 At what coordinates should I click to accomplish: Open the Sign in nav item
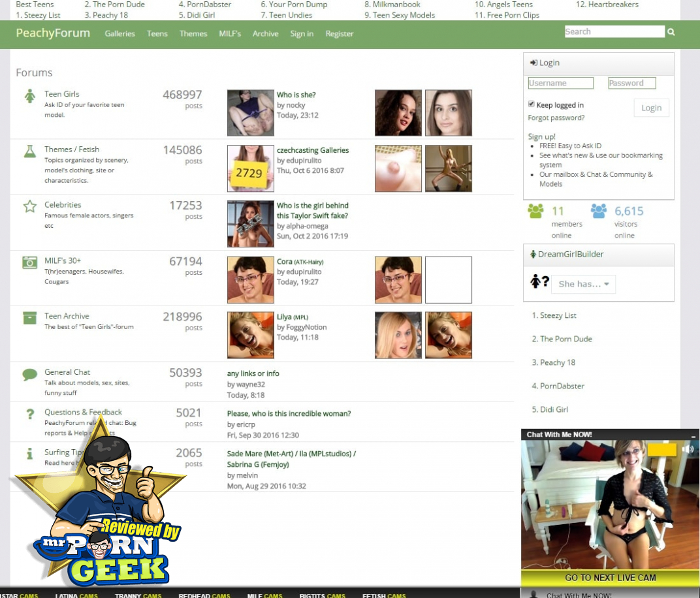[302, 34]
